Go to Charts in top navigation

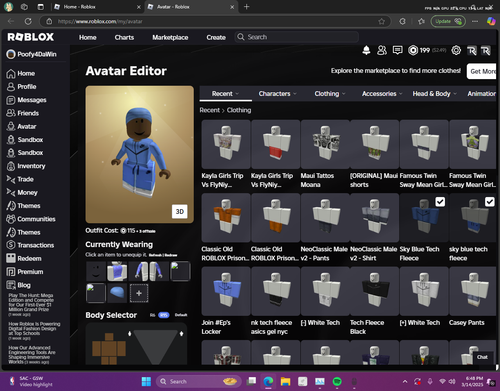tap(124, 37)
